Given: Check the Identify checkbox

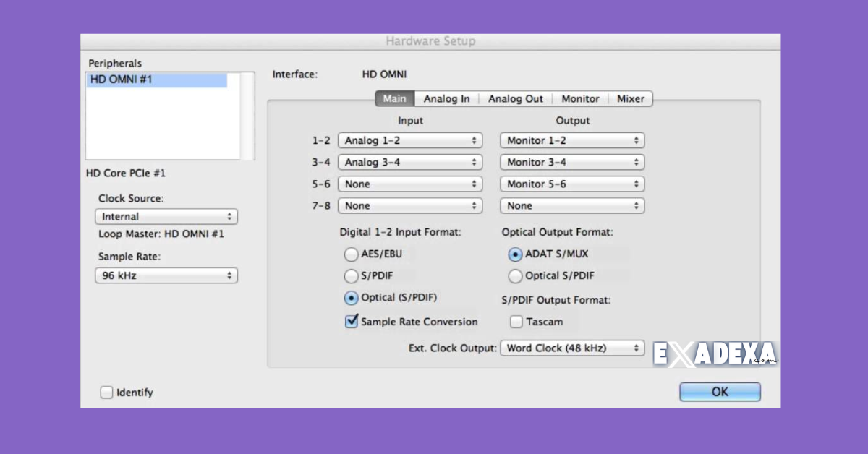Looking at the screenshot, I should (x=106, y=392).
